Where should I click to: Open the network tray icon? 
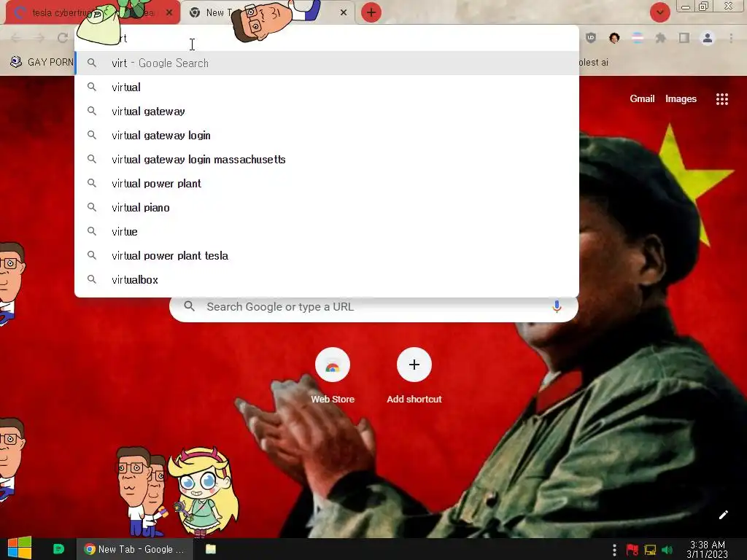point(650,550)
